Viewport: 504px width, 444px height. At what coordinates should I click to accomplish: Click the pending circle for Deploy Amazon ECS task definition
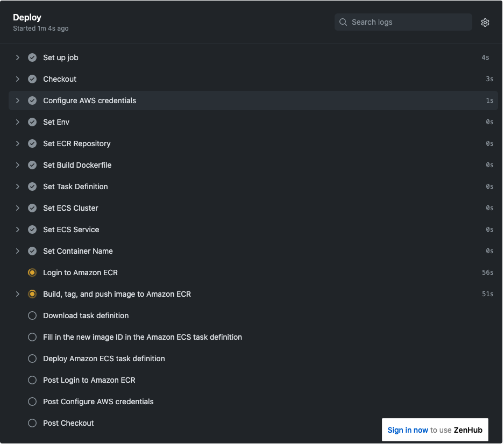tap(32, 359)
